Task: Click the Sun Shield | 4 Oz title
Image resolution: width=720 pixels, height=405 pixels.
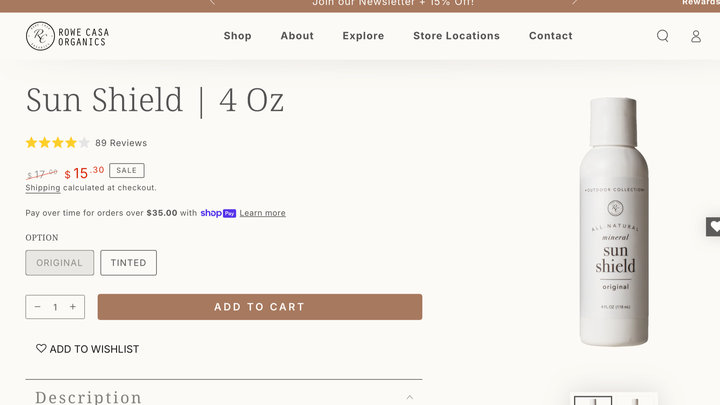Action: (x=155, y=100)
